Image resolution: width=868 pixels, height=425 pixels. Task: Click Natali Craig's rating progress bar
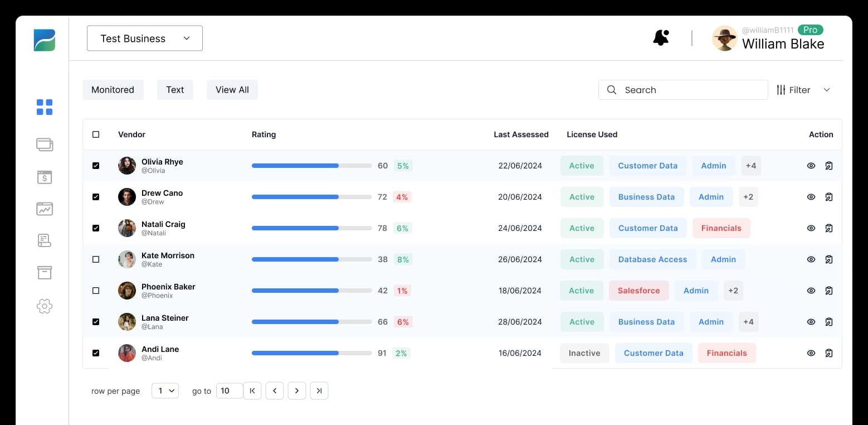(311, 228)
